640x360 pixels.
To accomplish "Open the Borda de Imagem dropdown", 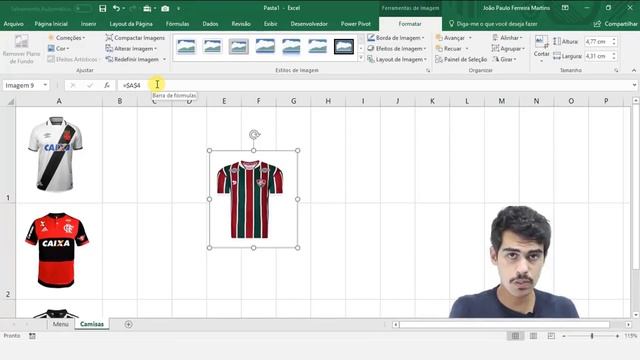I will [396, 38].
